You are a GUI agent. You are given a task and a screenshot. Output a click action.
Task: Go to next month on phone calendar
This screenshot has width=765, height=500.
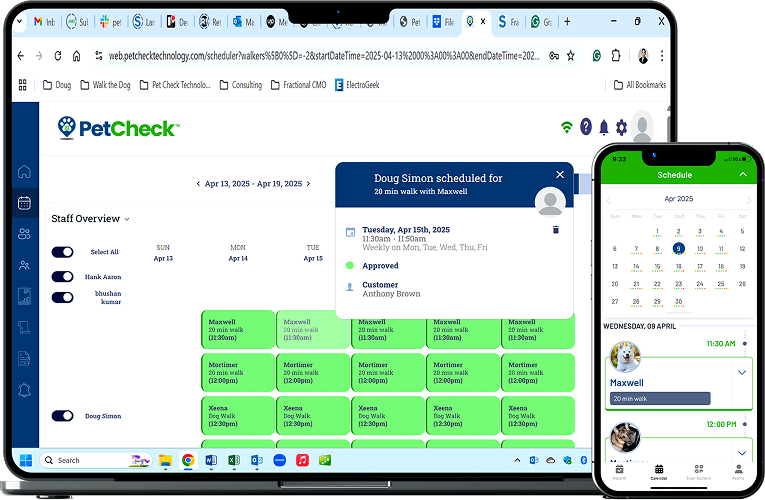[749, 200]
